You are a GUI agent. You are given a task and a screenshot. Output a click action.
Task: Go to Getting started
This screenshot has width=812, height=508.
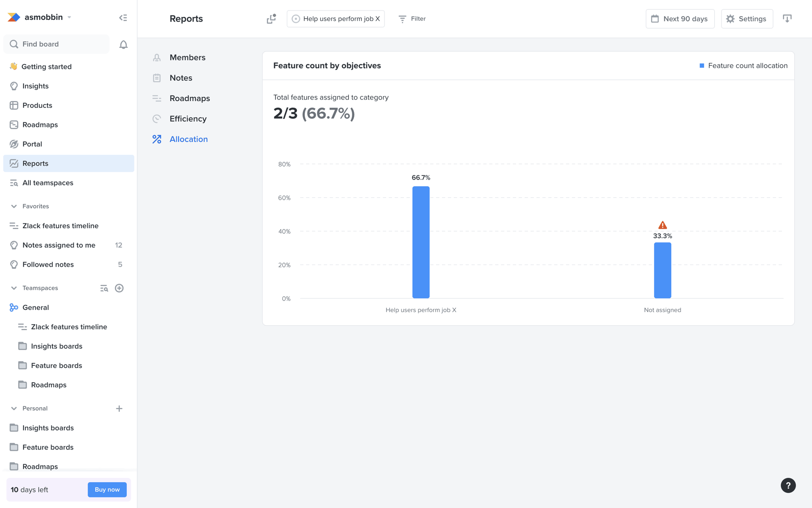coord(69,66)
